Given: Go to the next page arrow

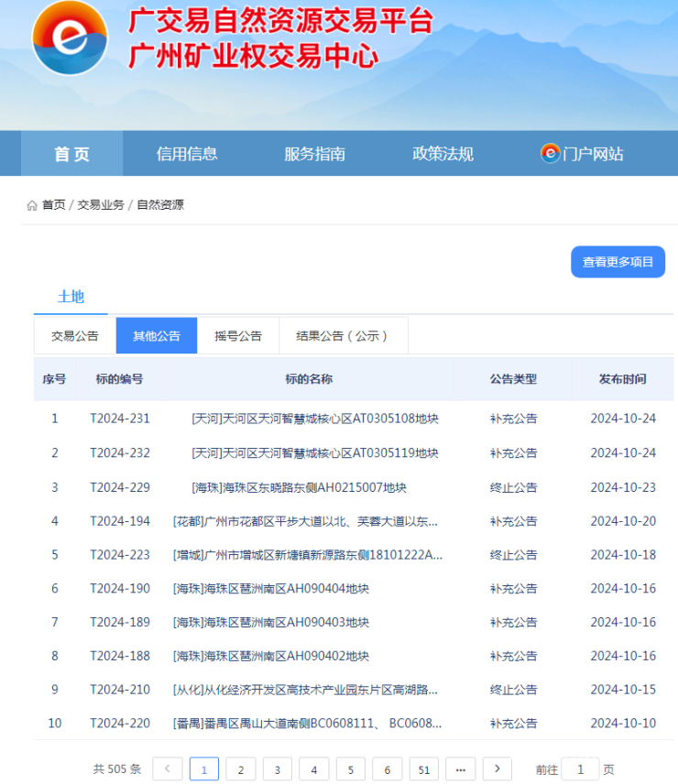Looking at the screenshot, I should point(497,769).
